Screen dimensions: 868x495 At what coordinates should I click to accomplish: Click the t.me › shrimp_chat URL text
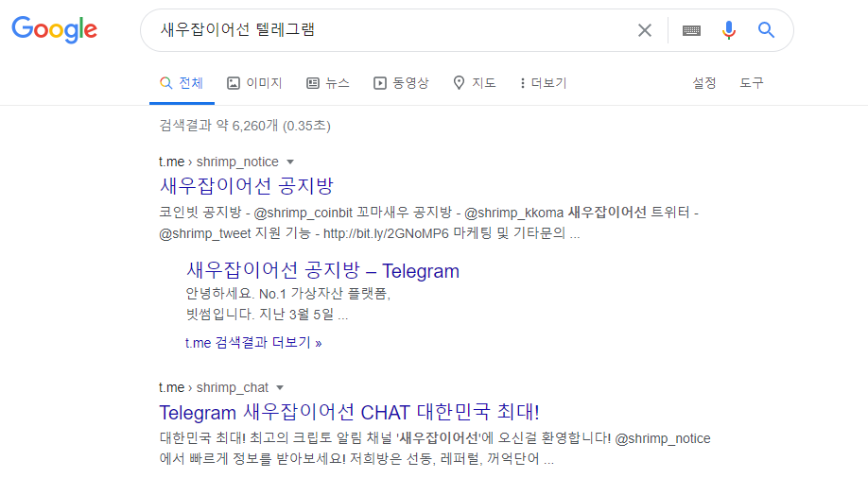pyautogui.click(x=214, y=387)
